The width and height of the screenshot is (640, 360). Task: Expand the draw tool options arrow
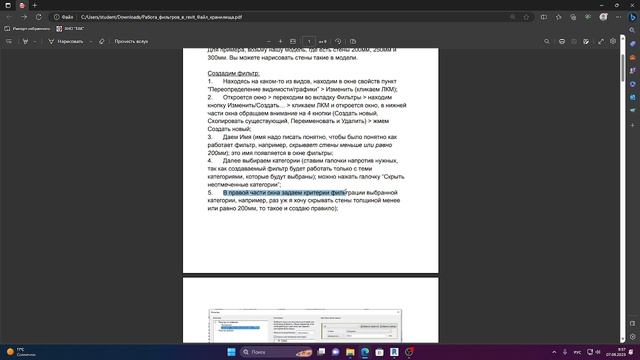pyautogui.click(x=91, y=41)
